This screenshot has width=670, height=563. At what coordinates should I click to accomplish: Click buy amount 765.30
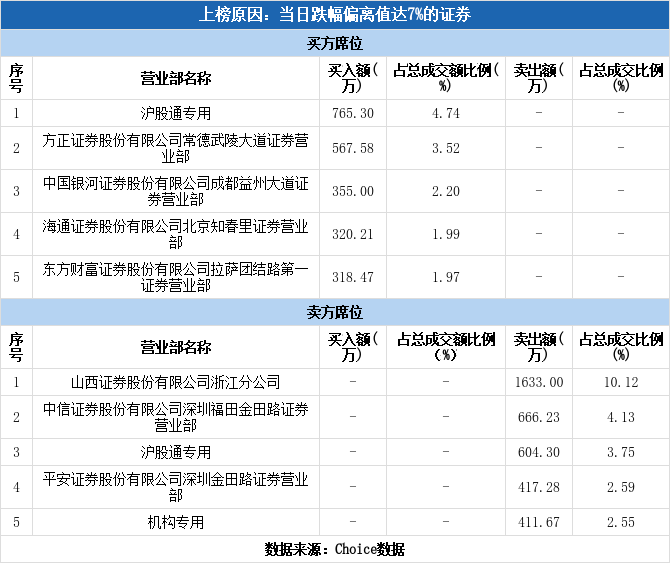tap(353, 113)
